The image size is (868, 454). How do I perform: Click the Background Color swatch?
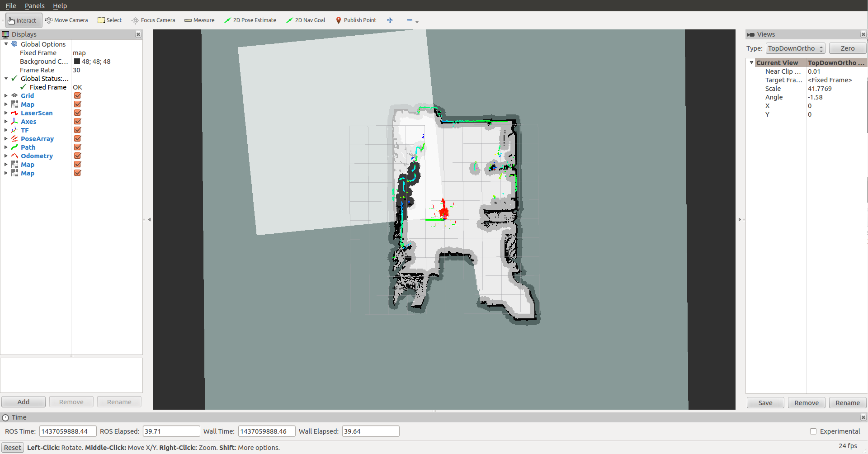(77, 61)
